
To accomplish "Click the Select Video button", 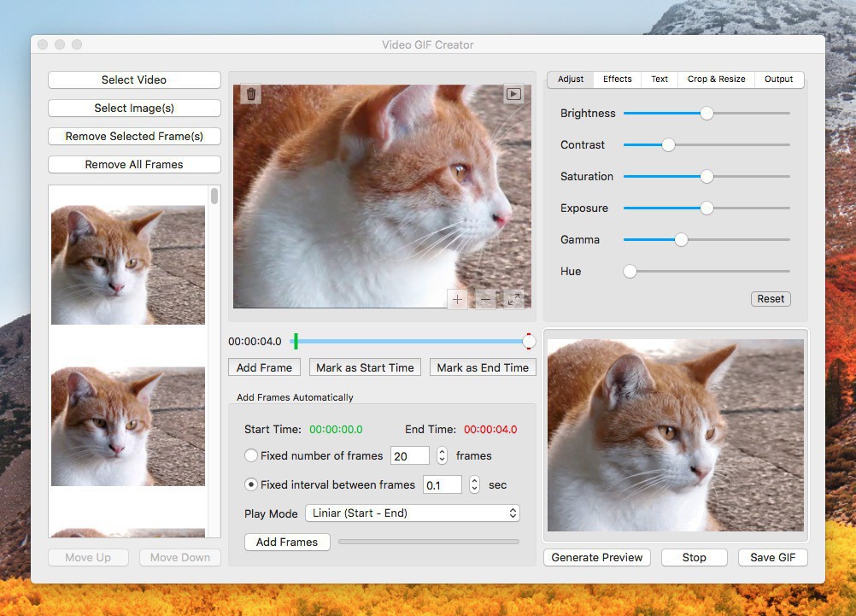I will coord(134,79).
